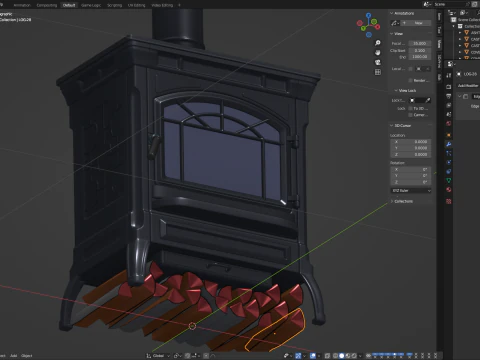Collapse the modifier in Properties editor
Image resolution: width=480 pixels, height=360 pixels.
pos(460,96)
